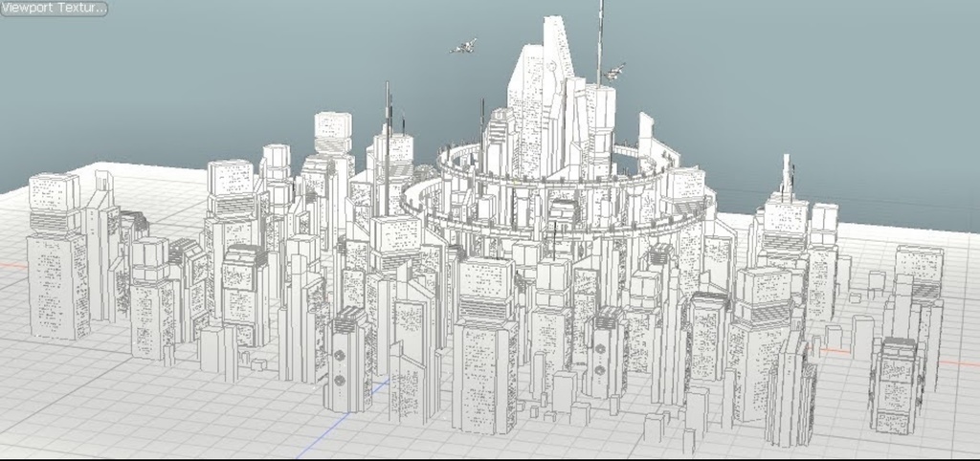Image resolution: width=980 pixels, height=461 pixels.
Task: Select the flying ship left of central tower
Action: click(x=463, y=46)
